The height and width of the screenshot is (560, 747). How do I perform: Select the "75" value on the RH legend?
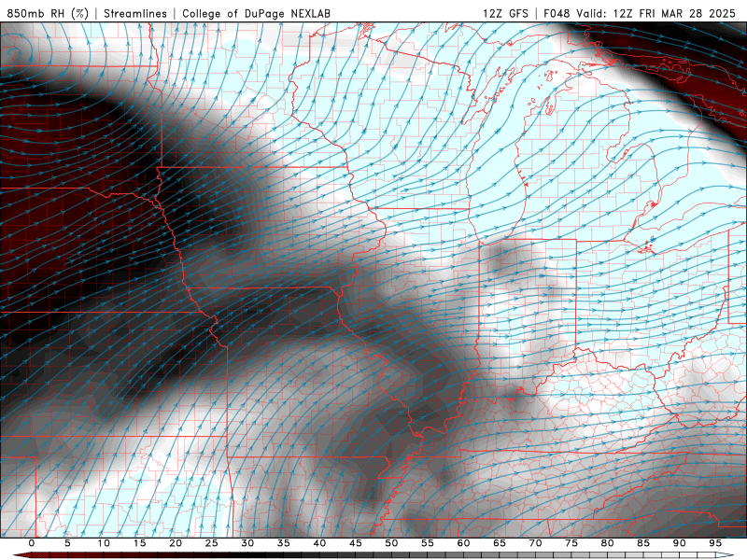[571, 543]
